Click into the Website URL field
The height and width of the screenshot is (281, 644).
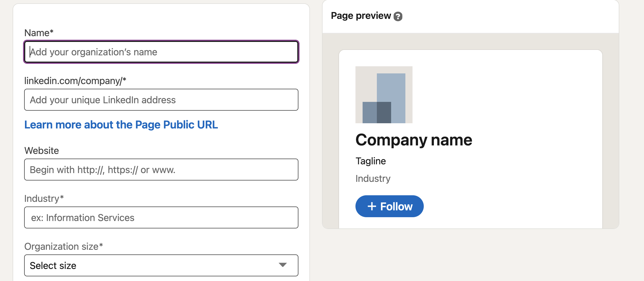[161, 170]
